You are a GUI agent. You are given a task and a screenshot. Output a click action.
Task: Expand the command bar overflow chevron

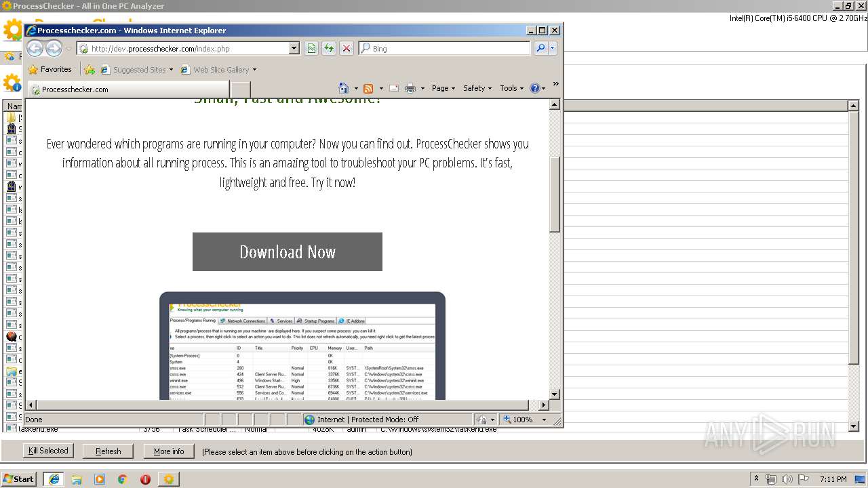pos(555,85)
